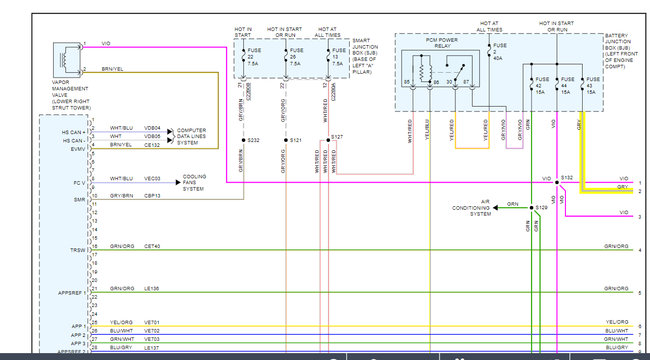650x360 pixels.
Task: Select circuit code CBP13
Action: click(x=152, y=195)
